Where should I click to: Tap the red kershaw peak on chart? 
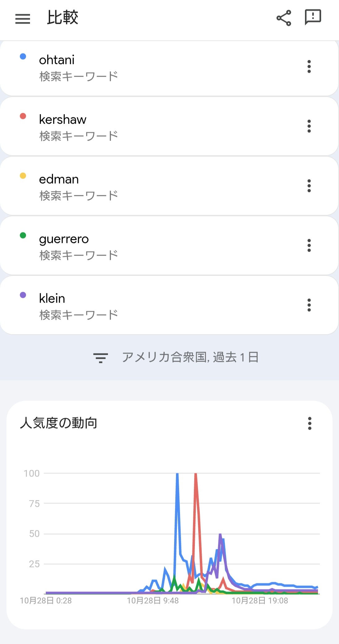[196, 475]
